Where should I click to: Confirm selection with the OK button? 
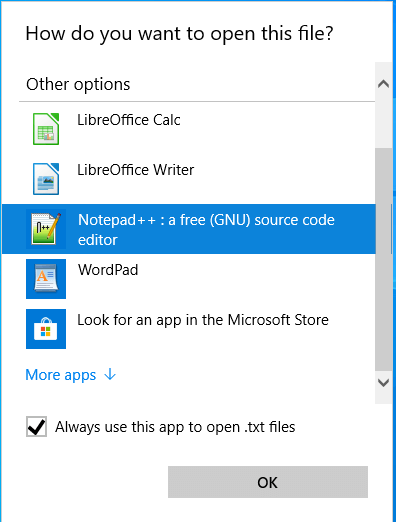(x=268, y=482)
